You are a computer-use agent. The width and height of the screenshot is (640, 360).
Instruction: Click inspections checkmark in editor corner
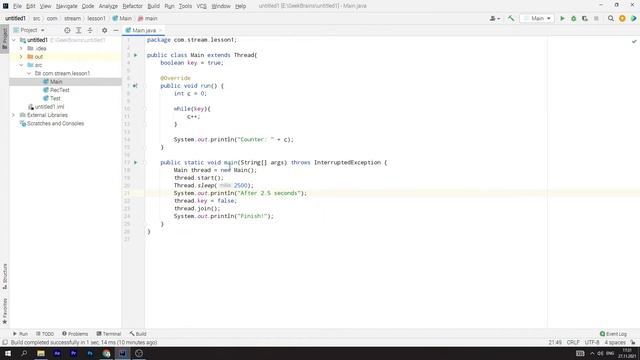(634, 41)
